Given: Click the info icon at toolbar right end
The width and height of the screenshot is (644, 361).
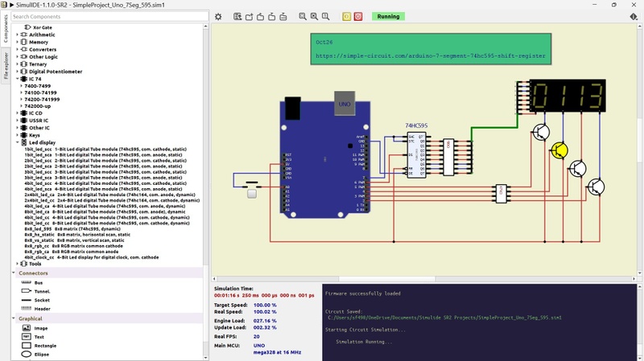Looking at the screenshot, I should point(634,17).
